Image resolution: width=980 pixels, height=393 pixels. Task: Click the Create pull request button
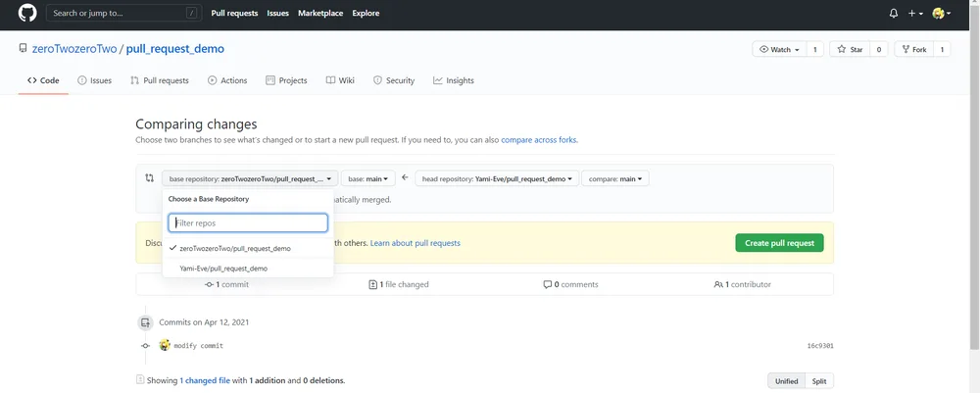(x=779, y=243)
